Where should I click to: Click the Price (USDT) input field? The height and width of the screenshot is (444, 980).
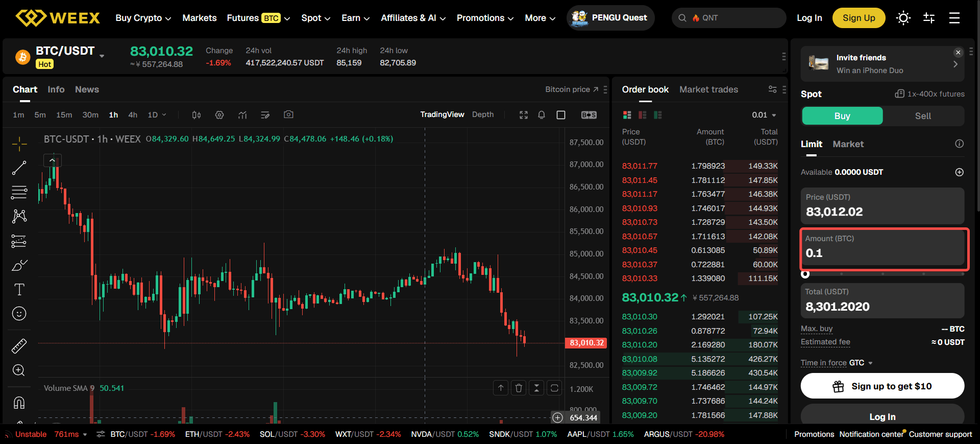tap(883, 205)
